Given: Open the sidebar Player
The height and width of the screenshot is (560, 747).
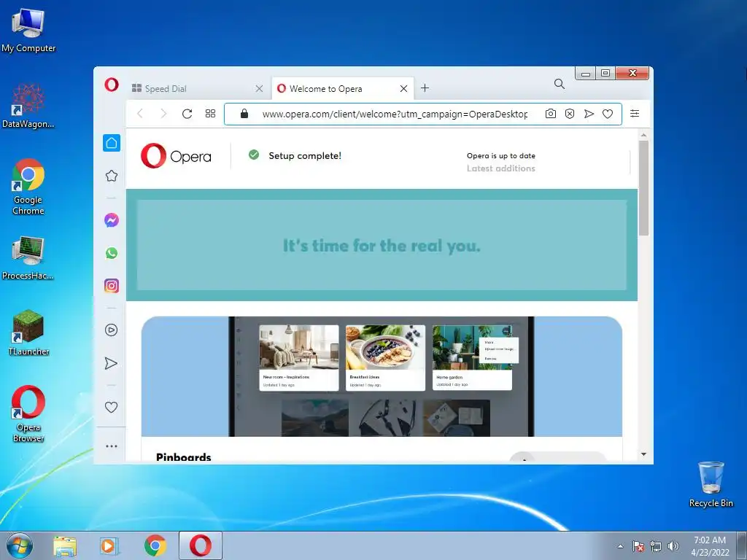Looking at the screenshot, I should tap(111, 330).
